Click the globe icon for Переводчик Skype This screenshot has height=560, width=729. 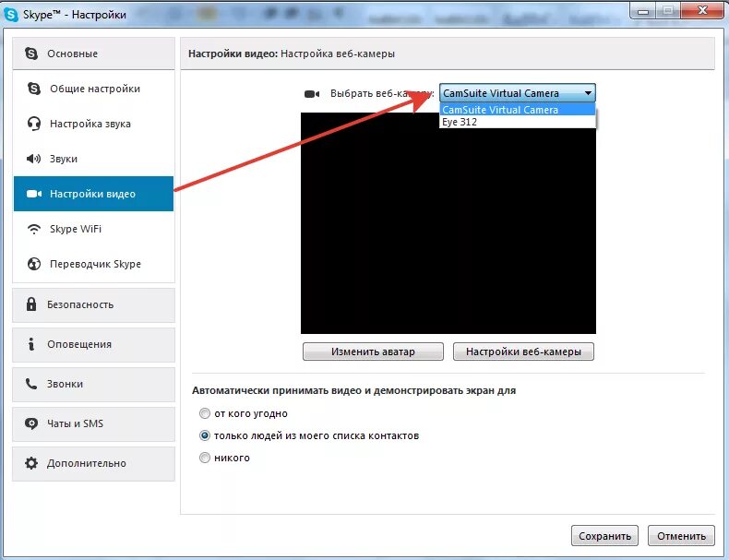point(34,264)
